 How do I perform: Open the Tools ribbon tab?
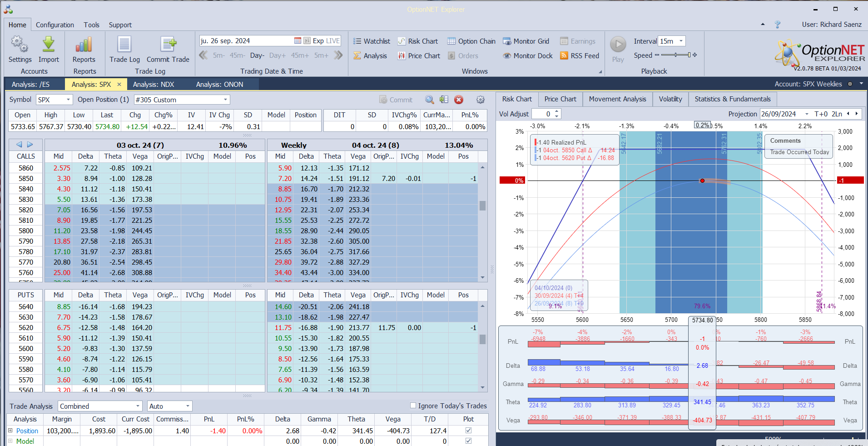91,25
